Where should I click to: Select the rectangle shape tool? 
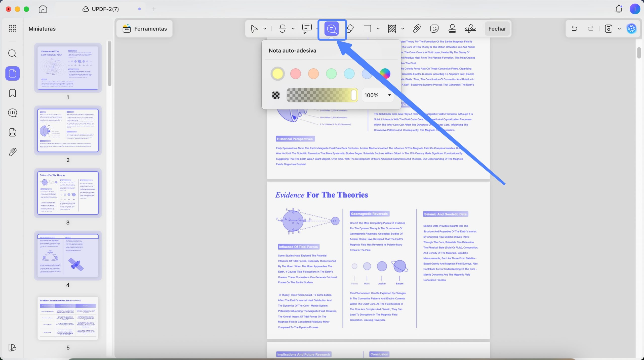tap(367, 29)
